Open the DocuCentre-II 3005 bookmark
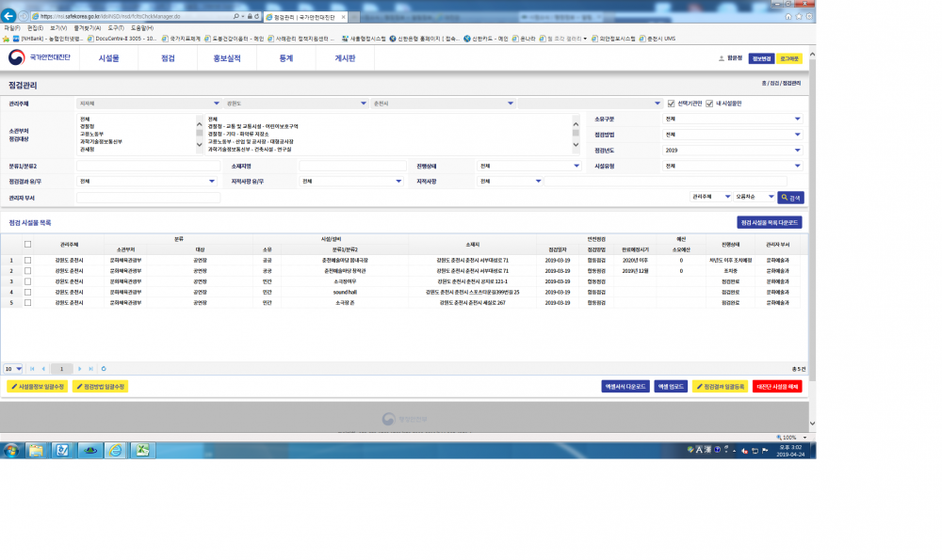Viewport: 942px width, 560px height. tap(122, 39)
